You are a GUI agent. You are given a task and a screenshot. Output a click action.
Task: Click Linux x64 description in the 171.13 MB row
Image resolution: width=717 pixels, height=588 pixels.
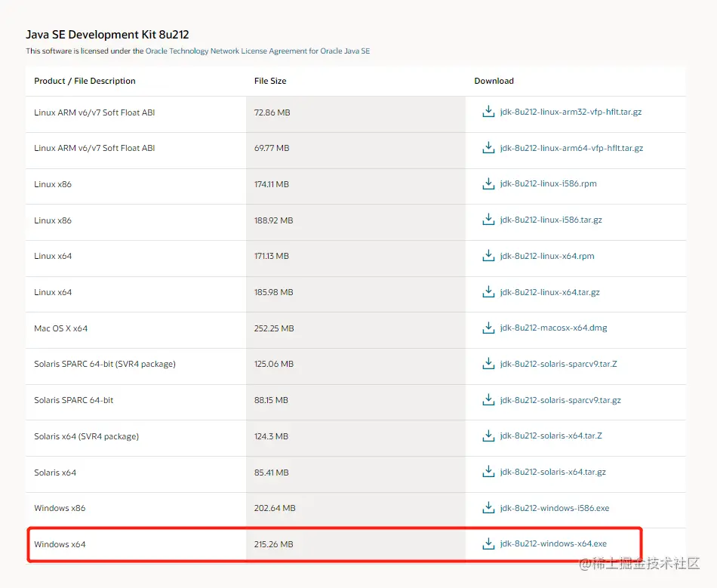tap(53, 256)
